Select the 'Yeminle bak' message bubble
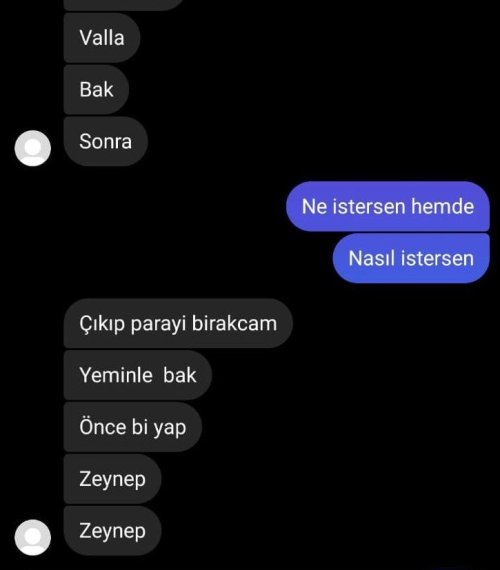This screenshot has width=500, height=570. [138, 375]
